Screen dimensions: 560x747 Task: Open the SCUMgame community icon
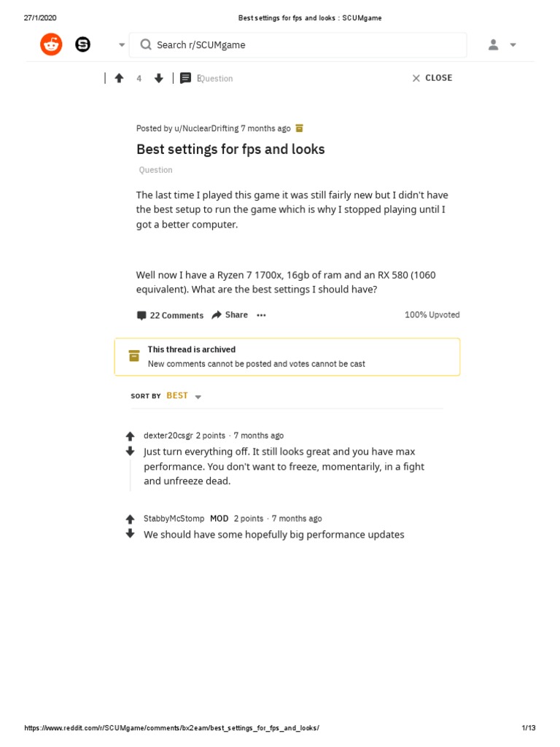click(83, 44)
